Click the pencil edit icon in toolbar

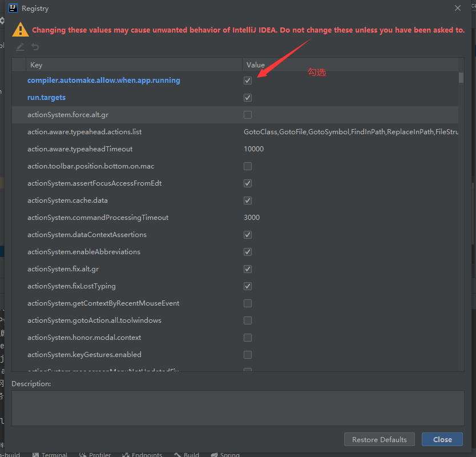click(x=20, y=47)
